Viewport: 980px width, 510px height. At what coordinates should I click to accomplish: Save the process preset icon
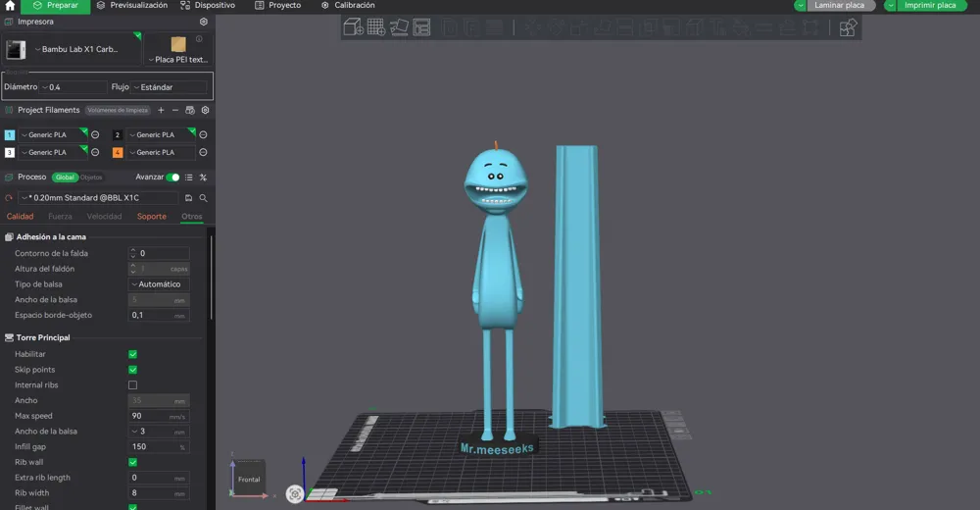click(189, 198)
